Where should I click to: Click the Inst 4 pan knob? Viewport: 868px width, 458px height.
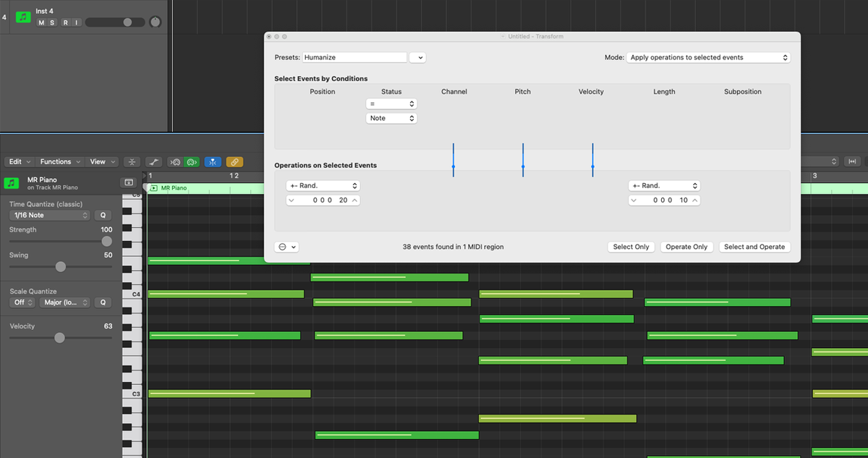point(155,22)
